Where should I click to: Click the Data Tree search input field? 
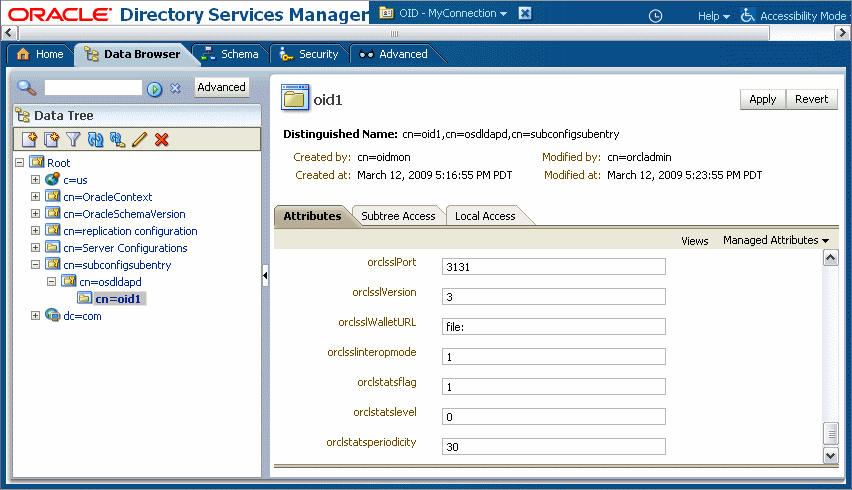[93, 87]
